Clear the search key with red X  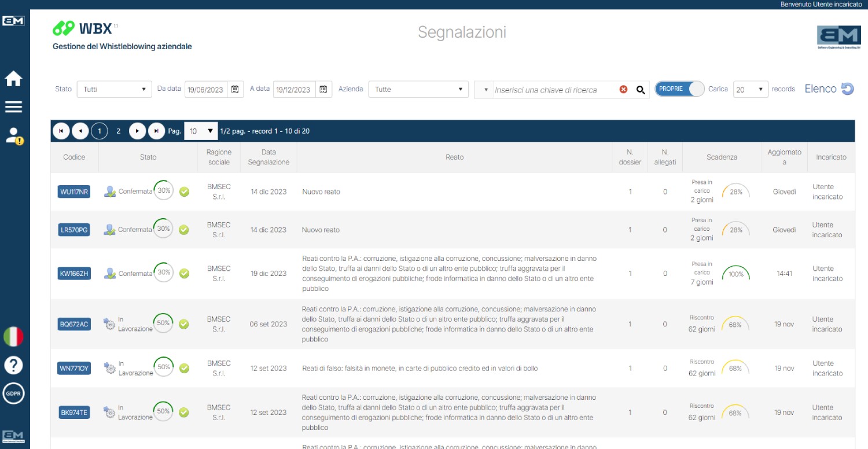[x=623, y=89]
